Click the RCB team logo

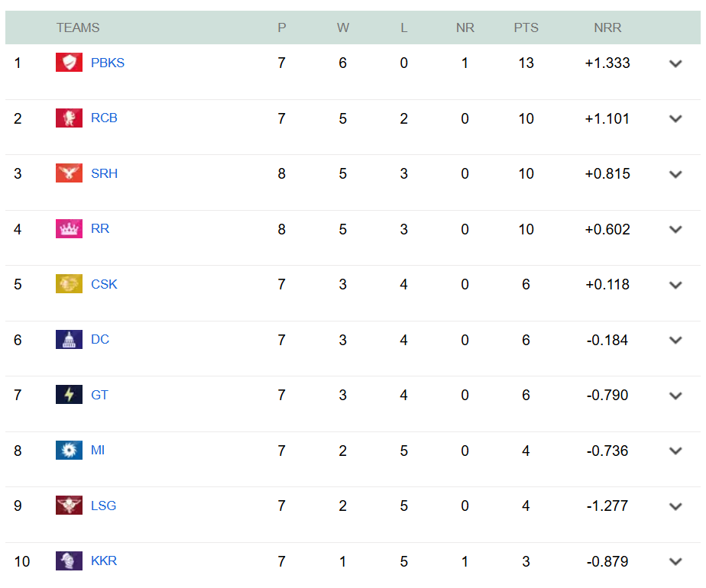(69, 118)
